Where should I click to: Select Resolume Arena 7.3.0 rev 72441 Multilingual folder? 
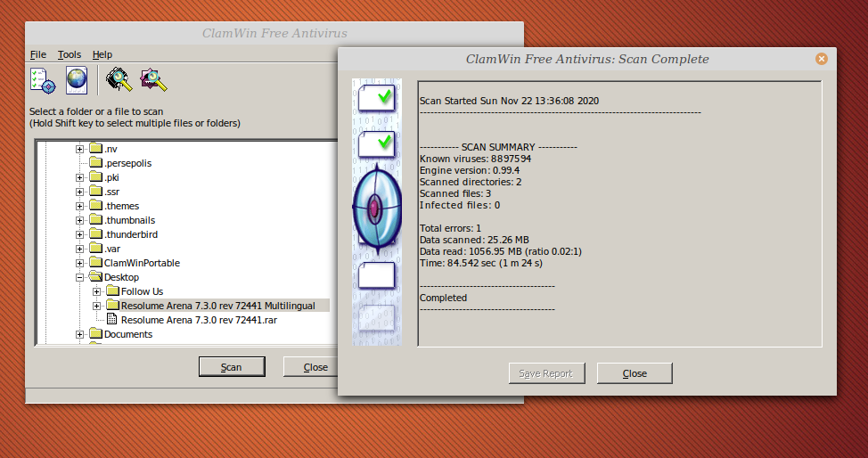[x=218, y=306]
